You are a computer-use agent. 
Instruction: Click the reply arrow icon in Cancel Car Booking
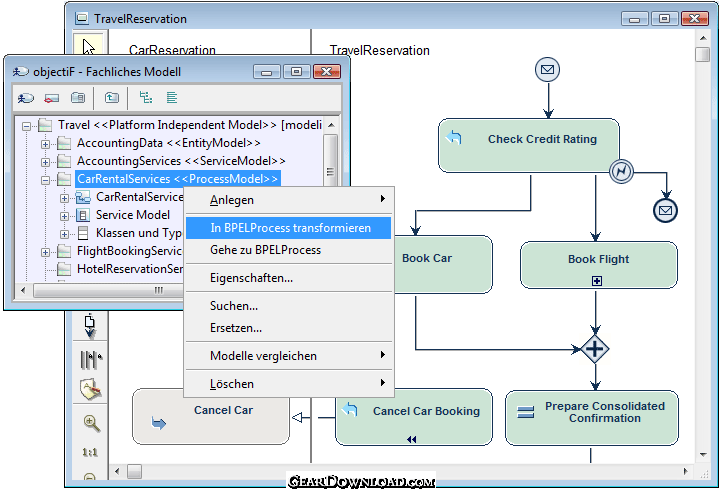click(x=350, y=409)
